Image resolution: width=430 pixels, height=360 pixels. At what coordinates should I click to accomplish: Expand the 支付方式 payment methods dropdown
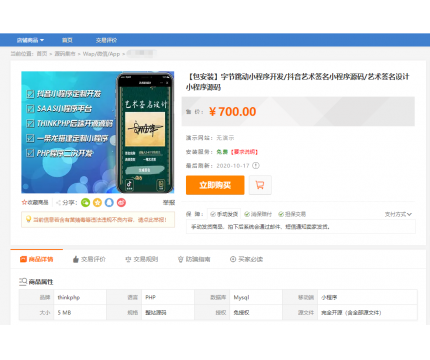pos(398,214)
